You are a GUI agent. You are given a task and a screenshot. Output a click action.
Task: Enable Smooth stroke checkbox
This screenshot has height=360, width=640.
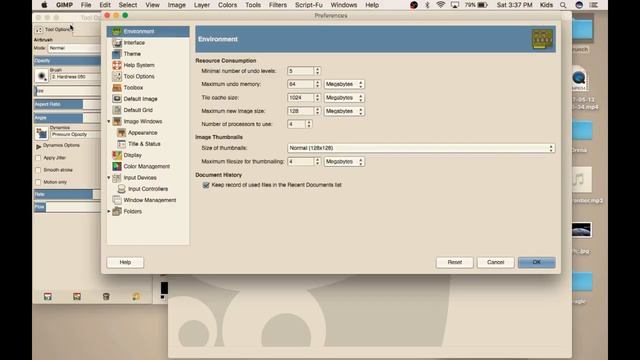pyautogui.click(x=38, y=170)
